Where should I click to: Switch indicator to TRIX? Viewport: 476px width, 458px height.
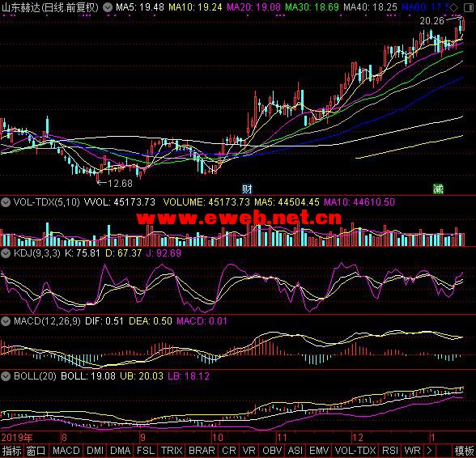pos(172,451)
